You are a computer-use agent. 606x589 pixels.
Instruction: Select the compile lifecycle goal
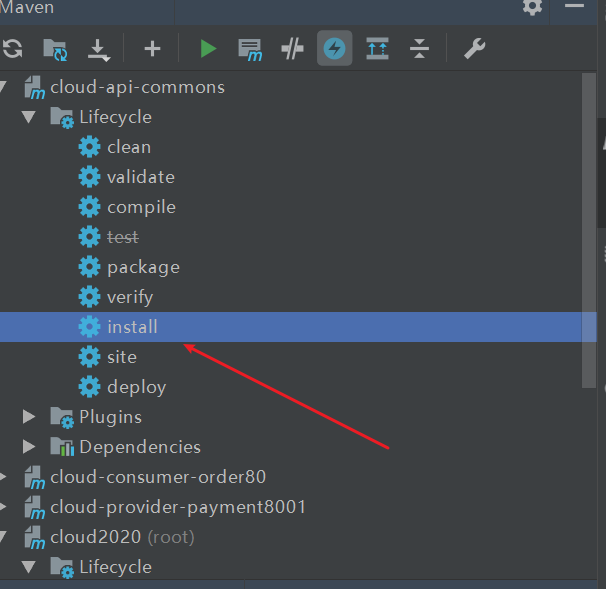tap(141, 208)
